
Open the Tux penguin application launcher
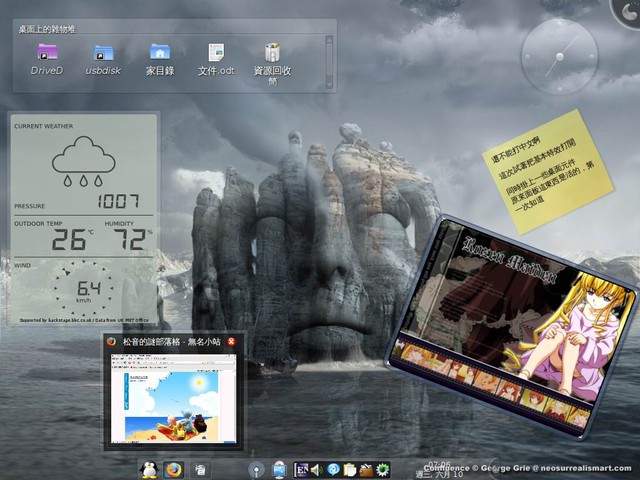[x=149, y=470]
